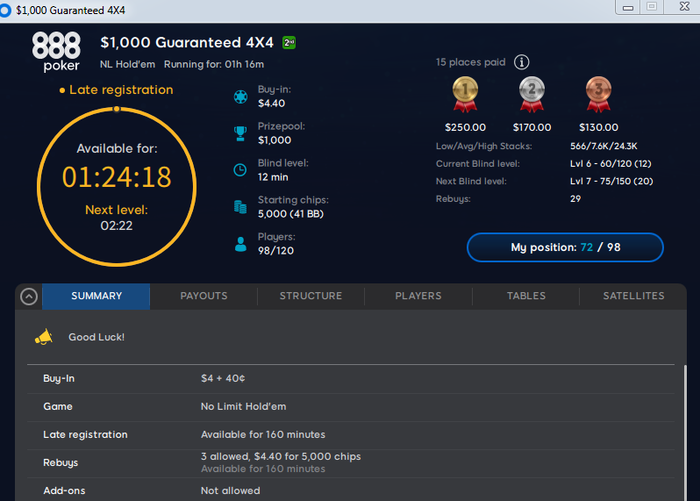Click the $4.40 buy-in value
700x501 pixels.
[271, 103]
